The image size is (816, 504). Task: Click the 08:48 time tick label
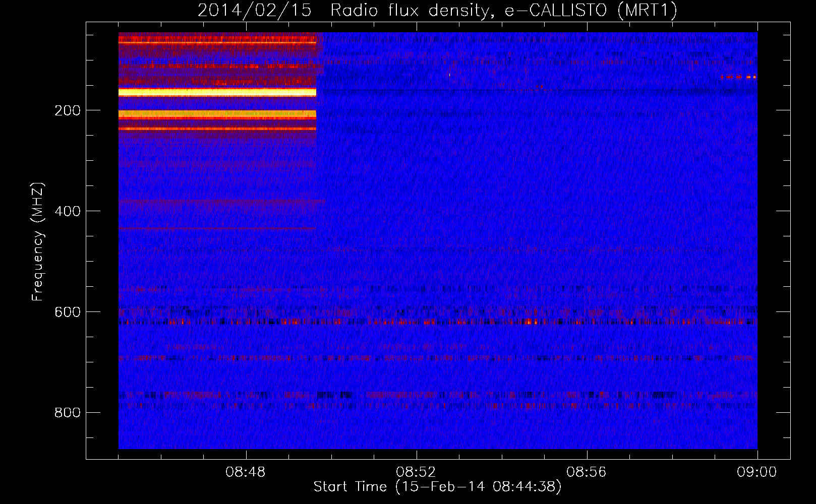(x=246, y=472)
